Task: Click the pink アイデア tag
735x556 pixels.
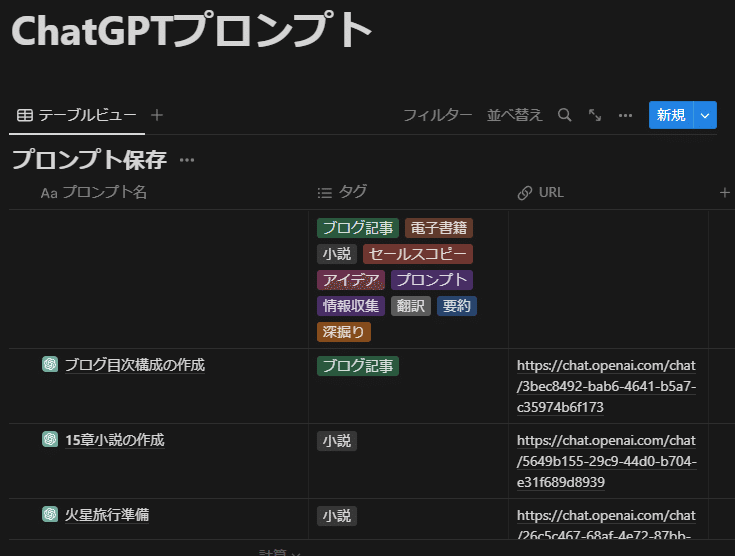Action: pos(351,280)
